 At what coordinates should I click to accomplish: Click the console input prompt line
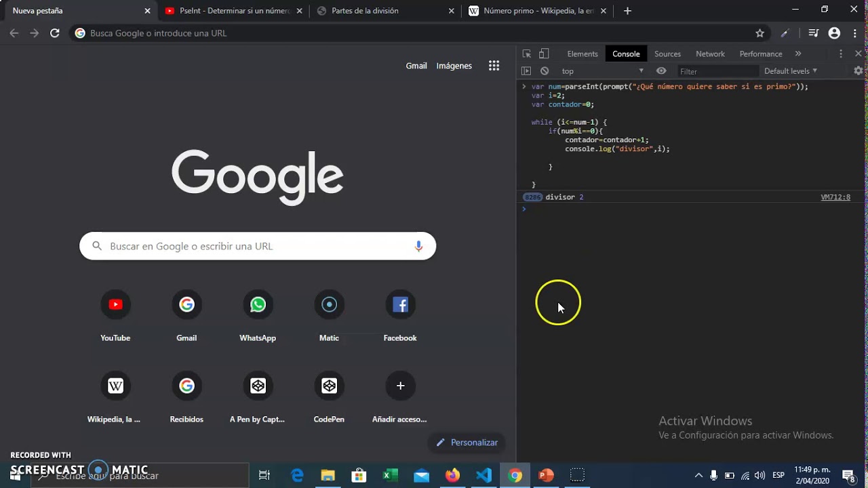692,209
